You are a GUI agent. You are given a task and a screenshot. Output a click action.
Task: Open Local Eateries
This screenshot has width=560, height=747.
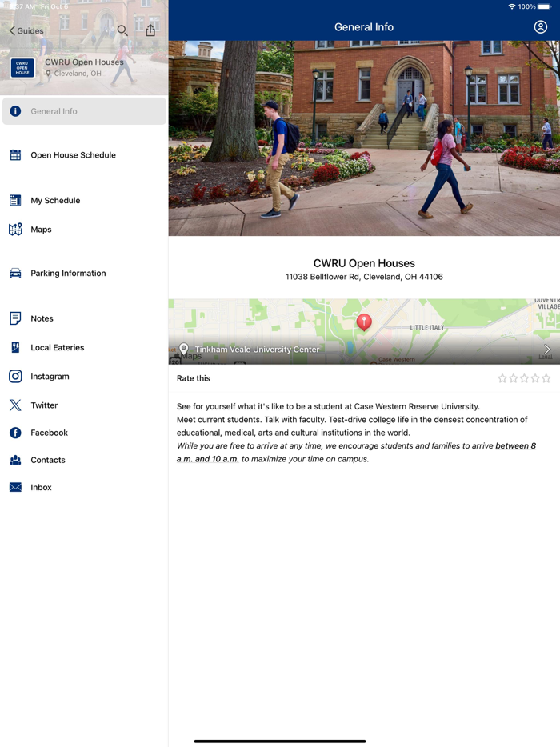84,347
